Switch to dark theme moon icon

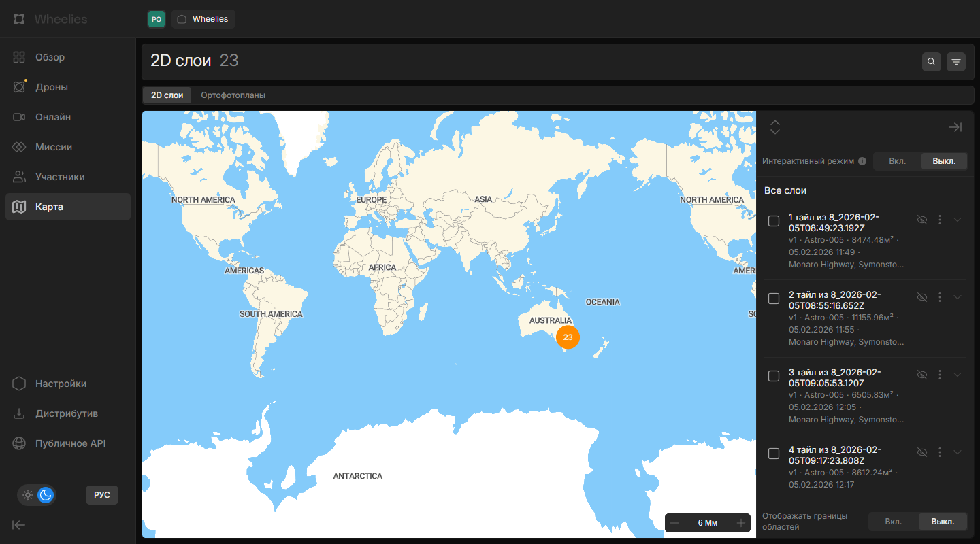[x=46, y=495]
